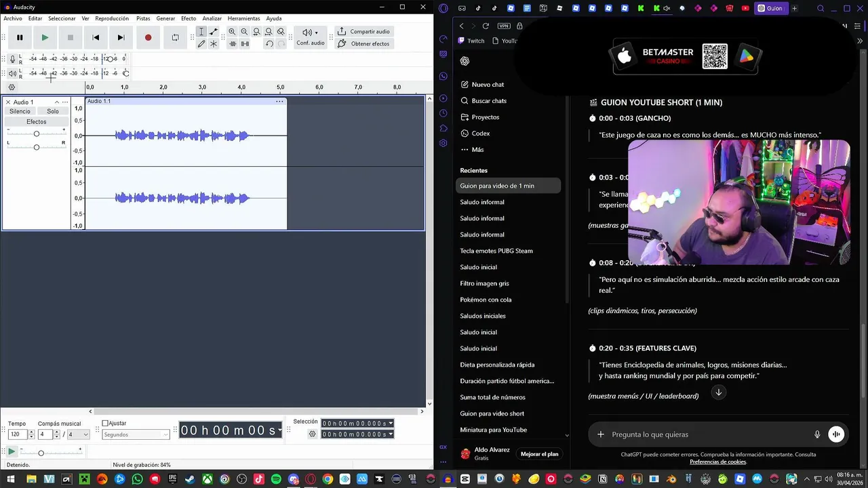Toggle Solo on Audio 1 track
The width and height of the screenshot is (868, 488).
pyautogui.click(x=53, y=111)
